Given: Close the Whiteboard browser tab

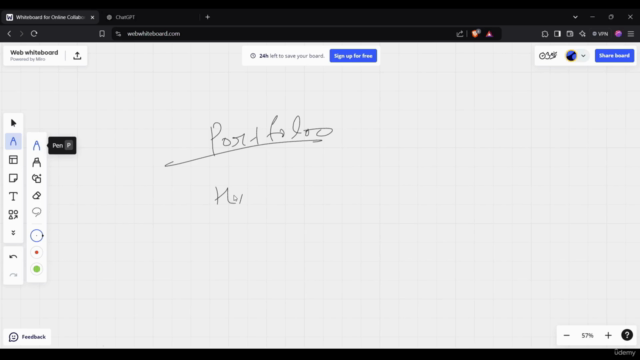Looking at the screenshot, I should click(x=92, y=17).
